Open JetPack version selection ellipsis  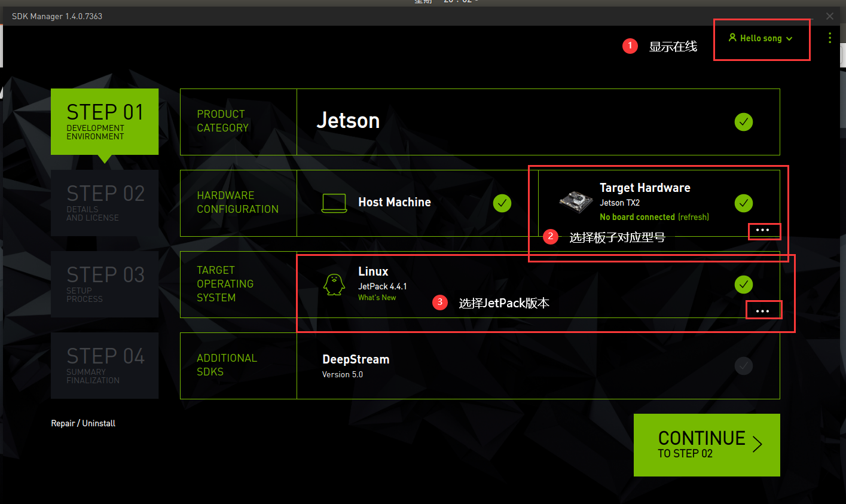pos(763,311)
